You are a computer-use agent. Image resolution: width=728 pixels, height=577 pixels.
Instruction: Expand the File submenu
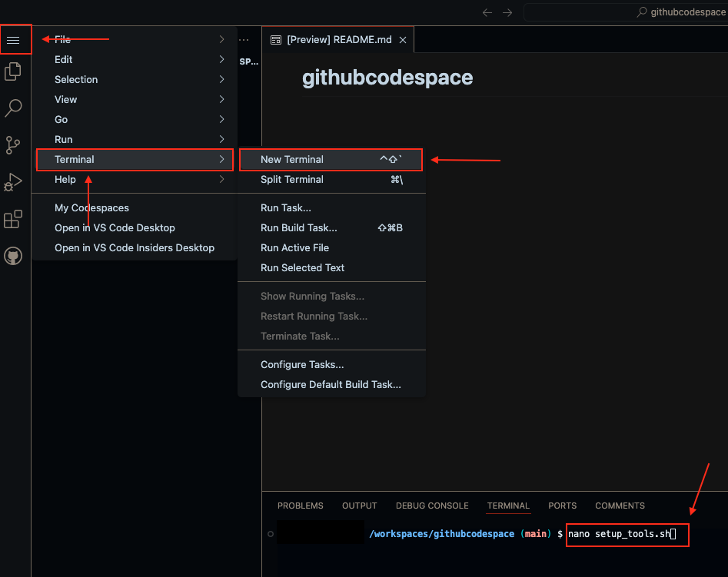(135, 39)
